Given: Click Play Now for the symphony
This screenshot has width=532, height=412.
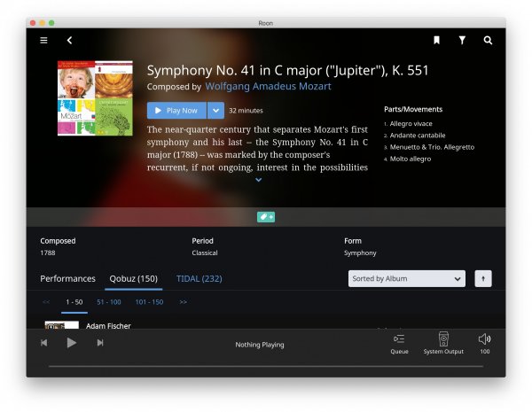Looking at the screenshot, I should click(x=176, y=111).
